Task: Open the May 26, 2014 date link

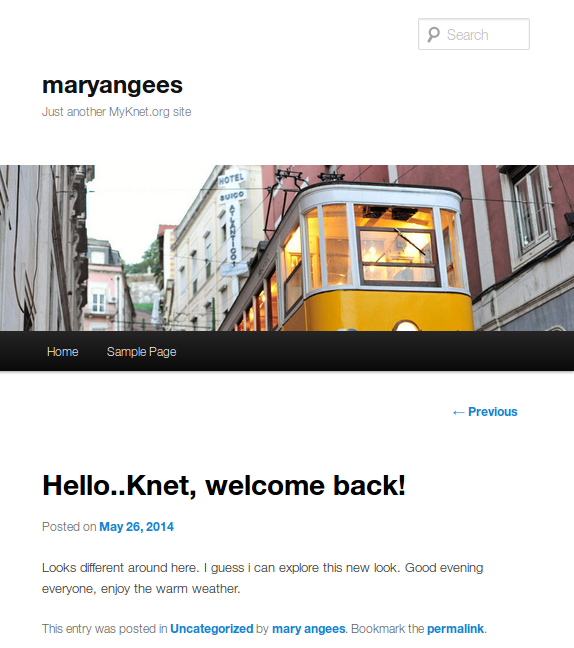Action: coord(136,527)
